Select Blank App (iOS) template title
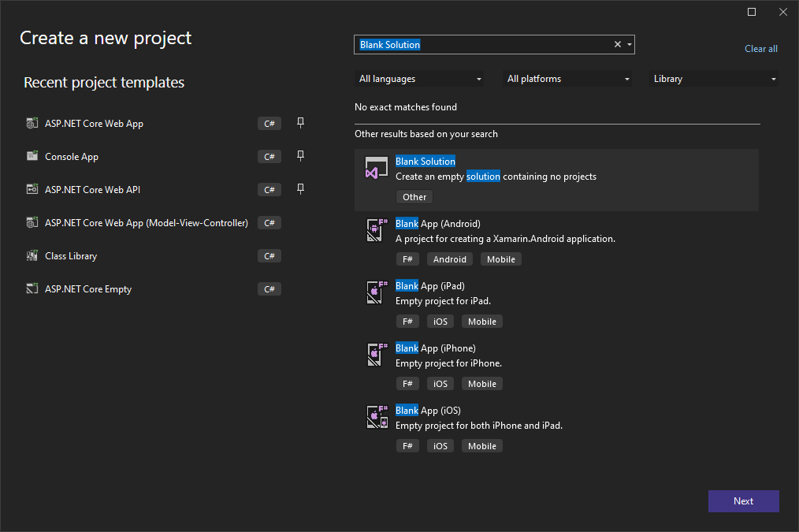The width and height of the screenshot is (799, 532). (428, 410)
